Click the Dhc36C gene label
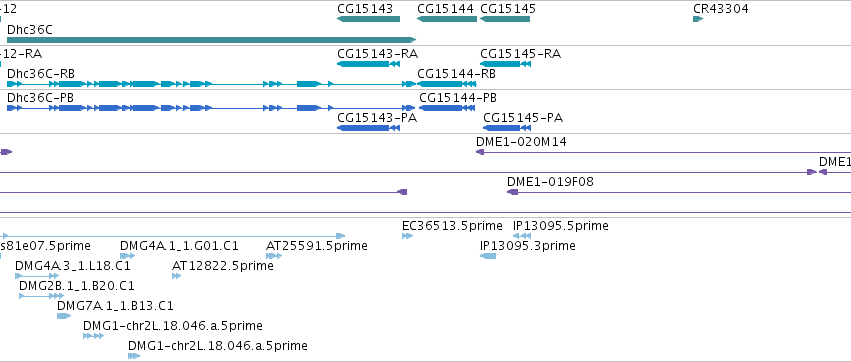The image size is (851, 362). coord(30,29)
